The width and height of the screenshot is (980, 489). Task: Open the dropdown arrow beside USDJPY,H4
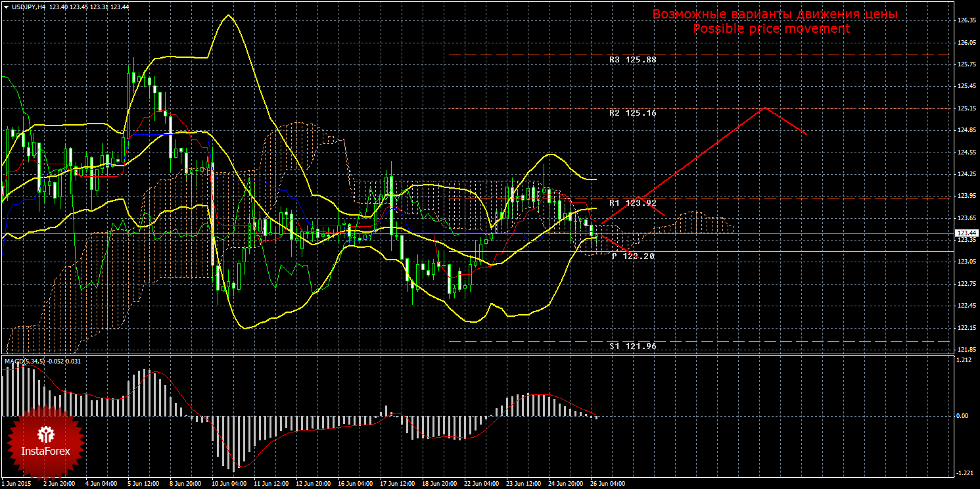pos(5,7)
